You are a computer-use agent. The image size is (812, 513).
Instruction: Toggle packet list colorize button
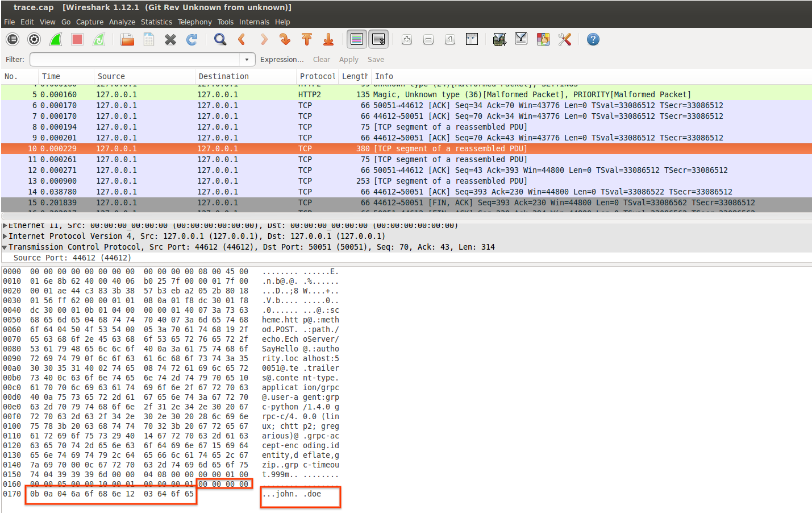pyautogui.click(x=357, y=39)
